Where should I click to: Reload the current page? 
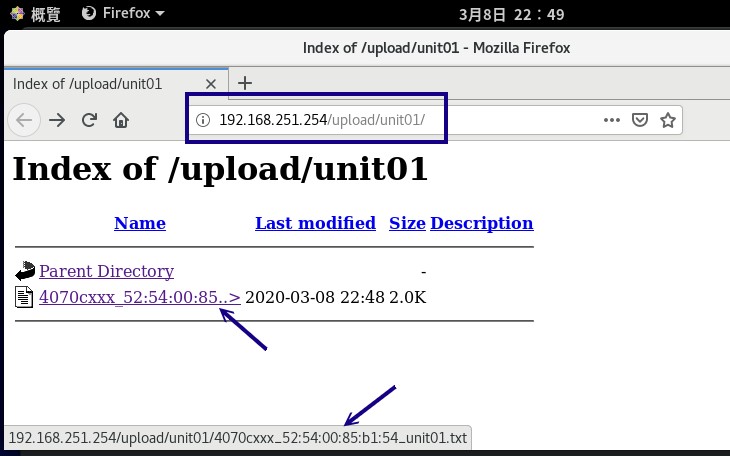pyautogui.click(x=89, y=120)
